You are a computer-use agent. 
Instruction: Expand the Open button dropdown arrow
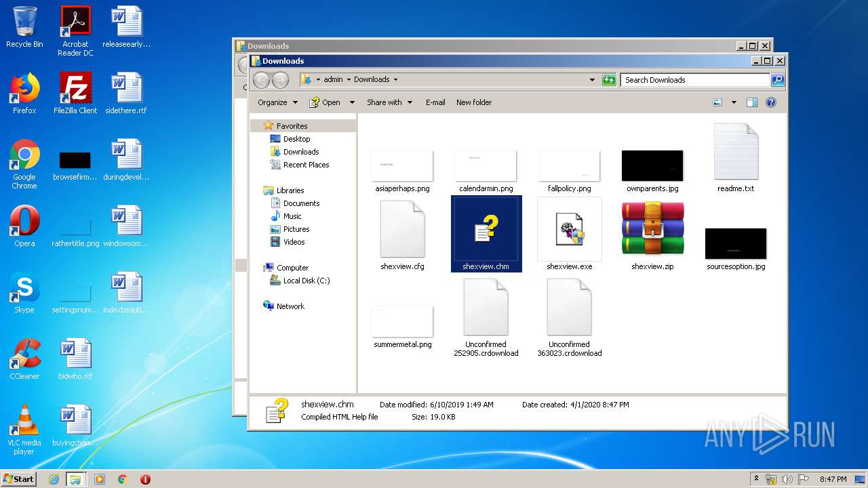(352, 102)
